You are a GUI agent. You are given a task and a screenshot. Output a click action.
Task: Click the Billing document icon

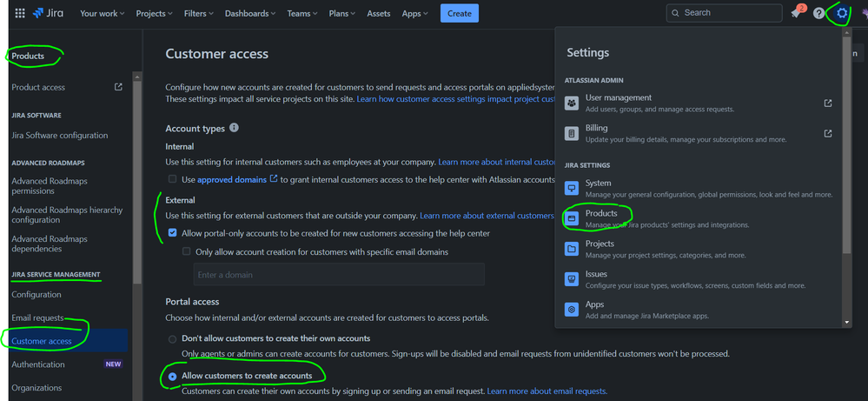point(572,133)
